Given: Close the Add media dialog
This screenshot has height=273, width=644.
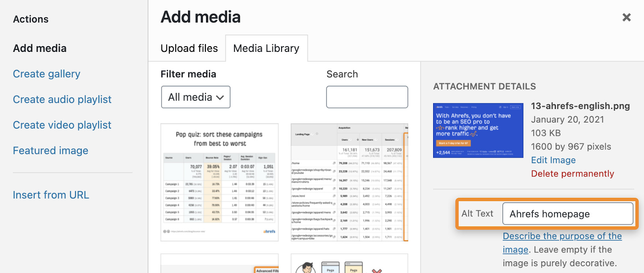Looking at the screenshot, I should click(626, 17).
